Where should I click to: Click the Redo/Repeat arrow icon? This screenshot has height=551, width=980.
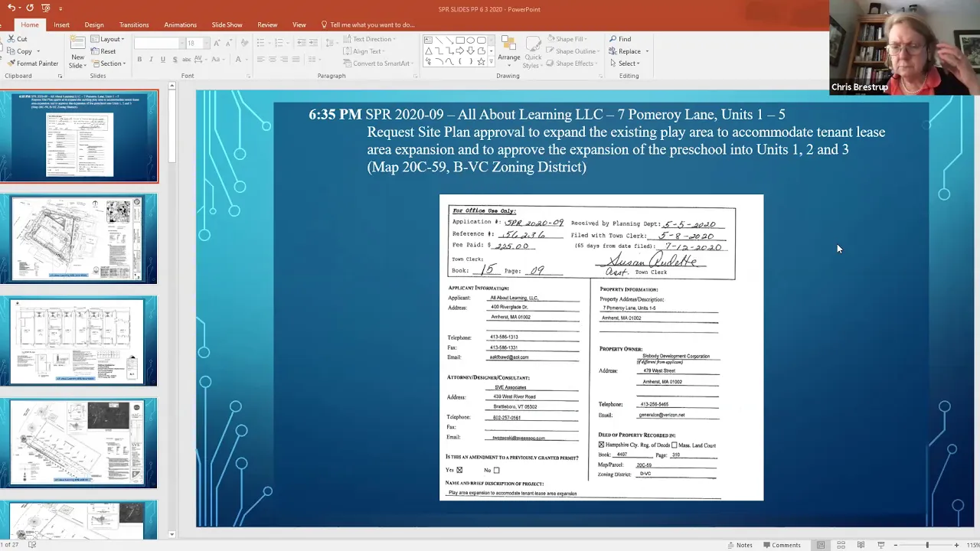tap(29, 8)
